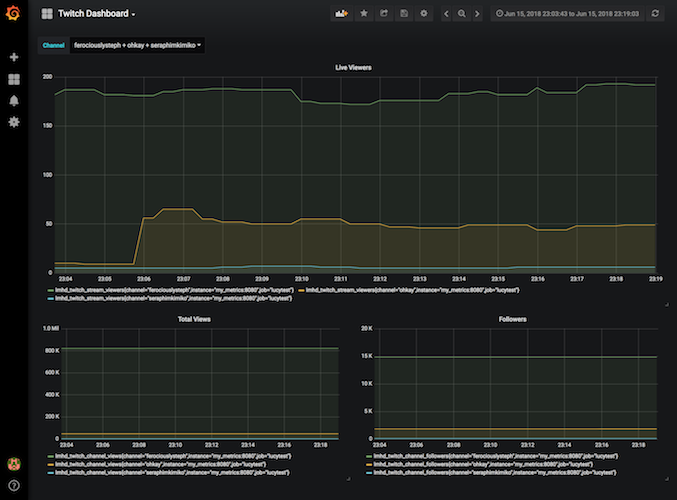The width and height of the screenshot is (677, 500).
Task: Open the Dashboards grid icon in sidebar
Action: coord(14,79)
